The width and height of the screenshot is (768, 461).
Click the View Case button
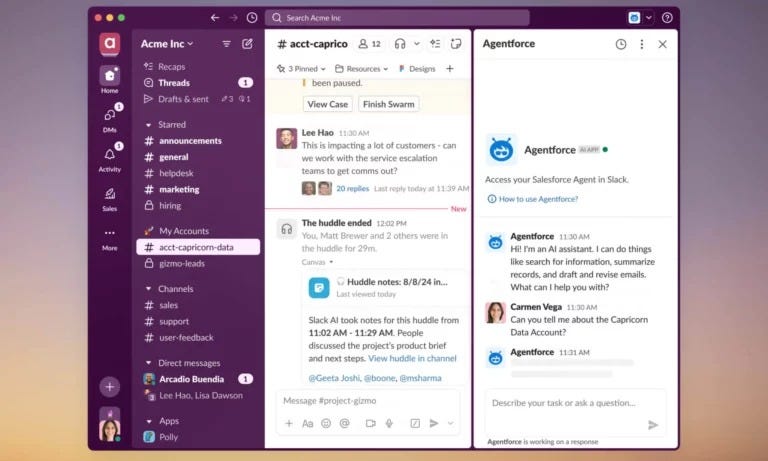pos(328,104)
